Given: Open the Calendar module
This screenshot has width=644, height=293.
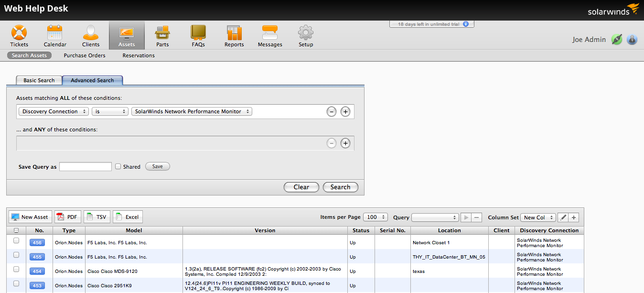Looking at the screenshot, I should (x=55, y=36).
